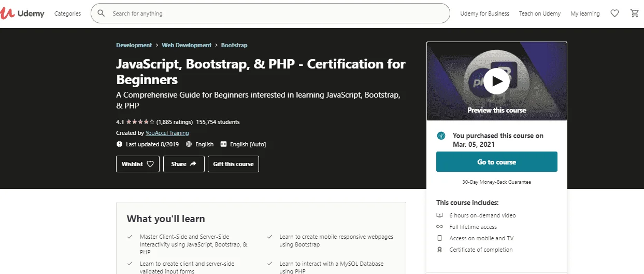Click Learn to interact with MySQL point
Viewport: 644px width, 274px height.
tap(332, 267)
